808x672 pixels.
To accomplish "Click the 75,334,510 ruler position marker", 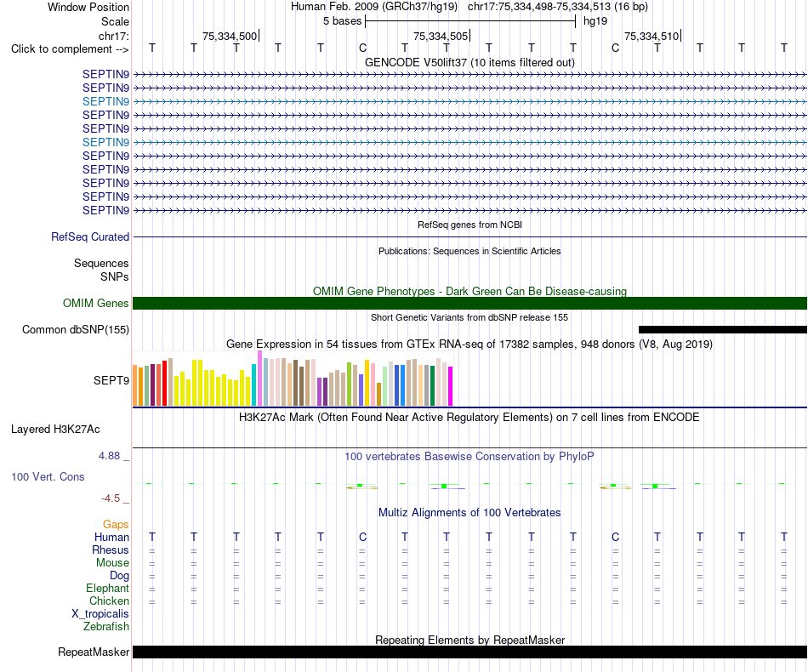I will [652, 36].
